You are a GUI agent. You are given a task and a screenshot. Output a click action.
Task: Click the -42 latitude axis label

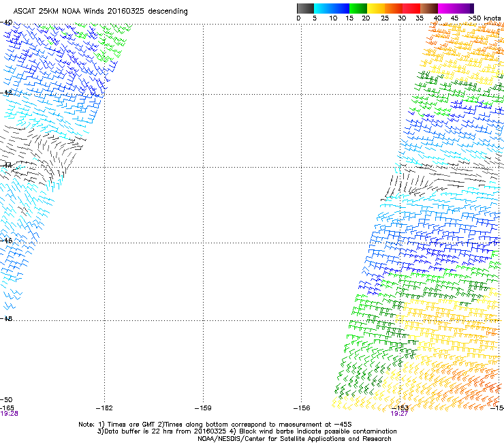[6, 92]
